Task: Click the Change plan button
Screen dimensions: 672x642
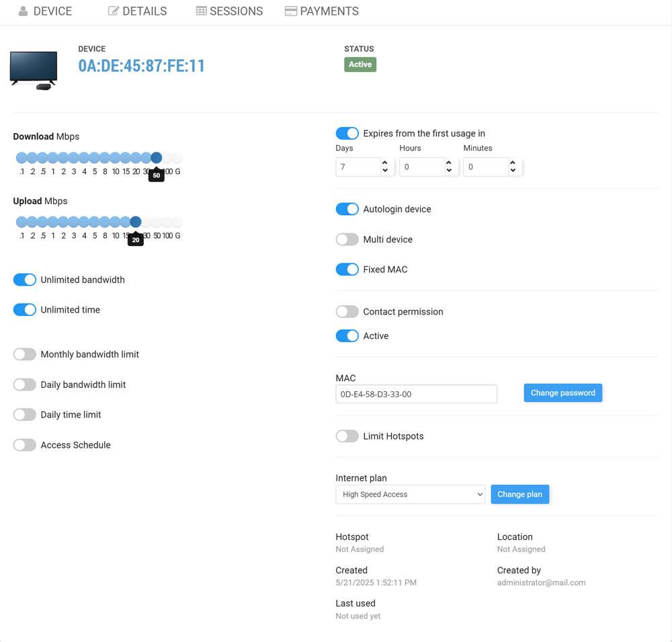Action: [x=519, y=494]
